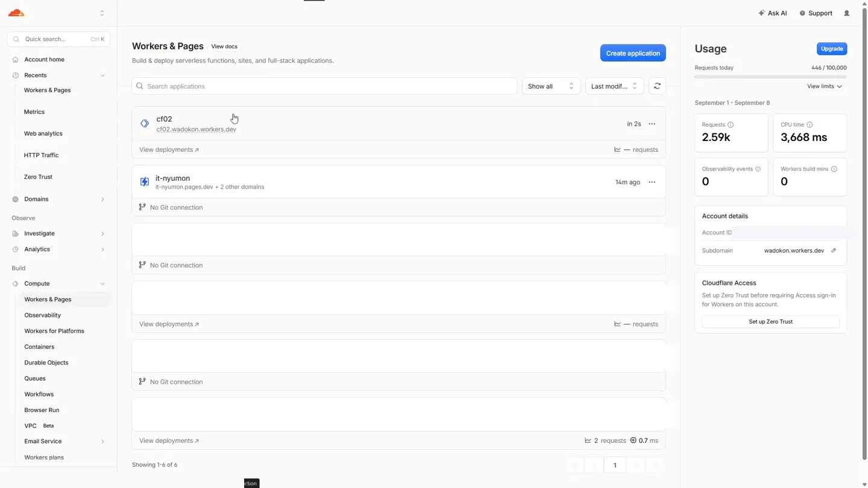Click the CPU time info icon
This screenshot has height=488, width=868.
click(810, 125)
